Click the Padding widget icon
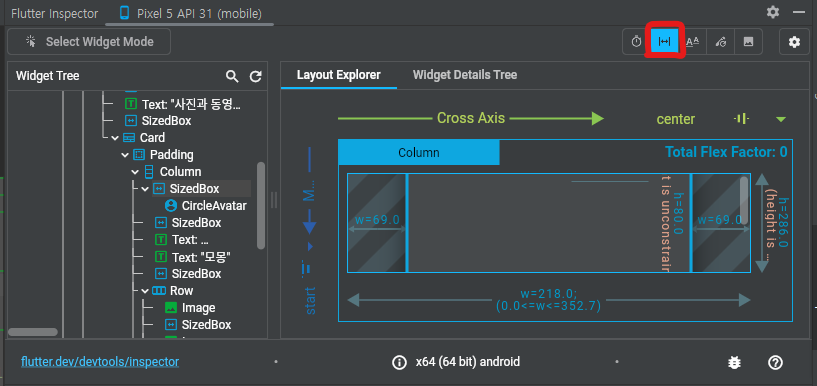 tap(139, 155)
